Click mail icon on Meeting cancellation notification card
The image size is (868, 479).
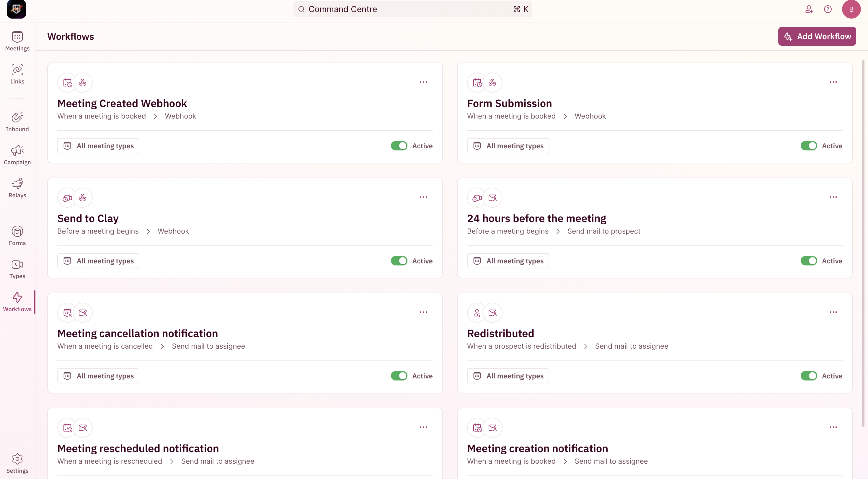(83, 313)
